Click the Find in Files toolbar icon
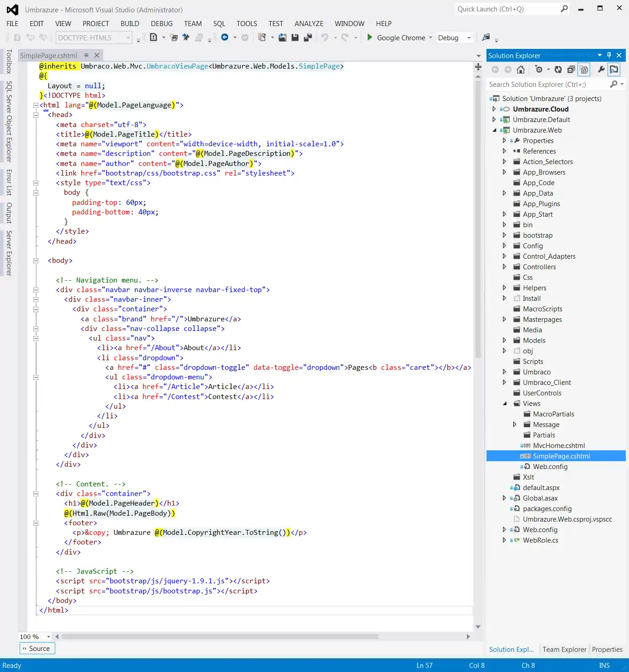This screenshot has height=672, width=629. [x=486, y=37]
